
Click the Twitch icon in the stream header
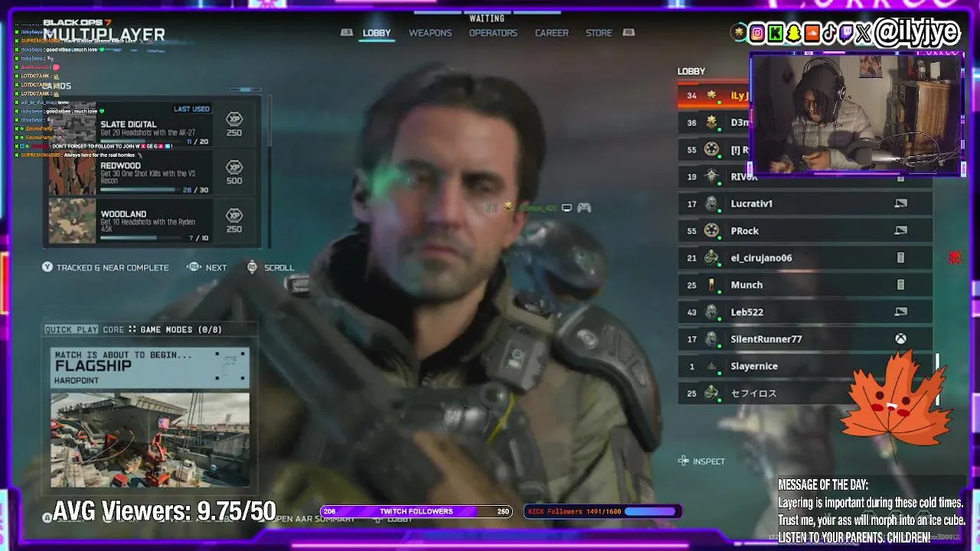847,33
